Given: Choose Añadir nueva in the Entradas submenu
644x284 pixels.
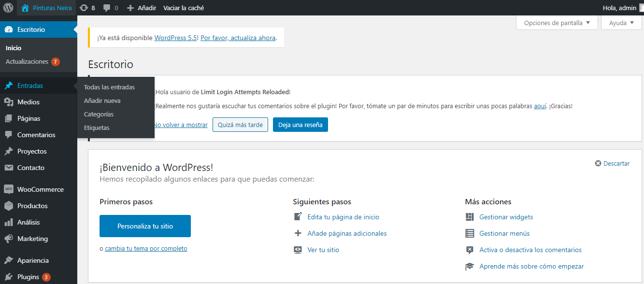Looking at the screenshot, I should [102, 100].
